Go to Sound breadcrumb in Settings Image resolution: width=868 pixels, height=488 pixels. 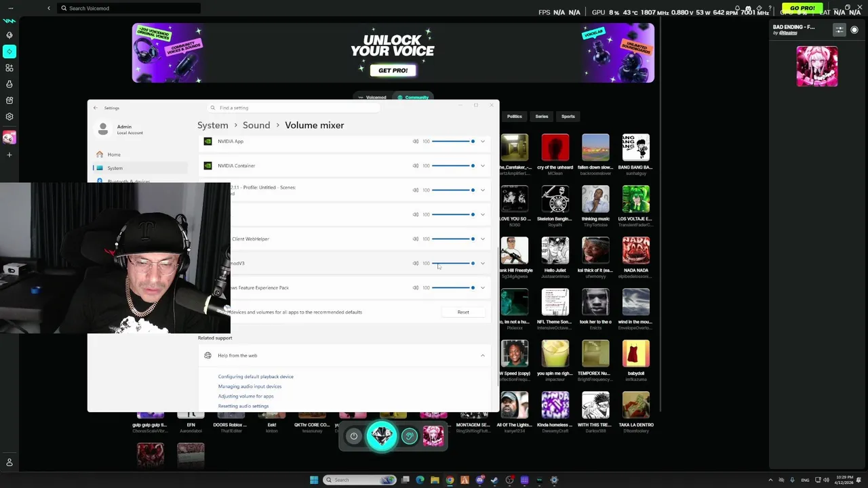tap(256, 125)
